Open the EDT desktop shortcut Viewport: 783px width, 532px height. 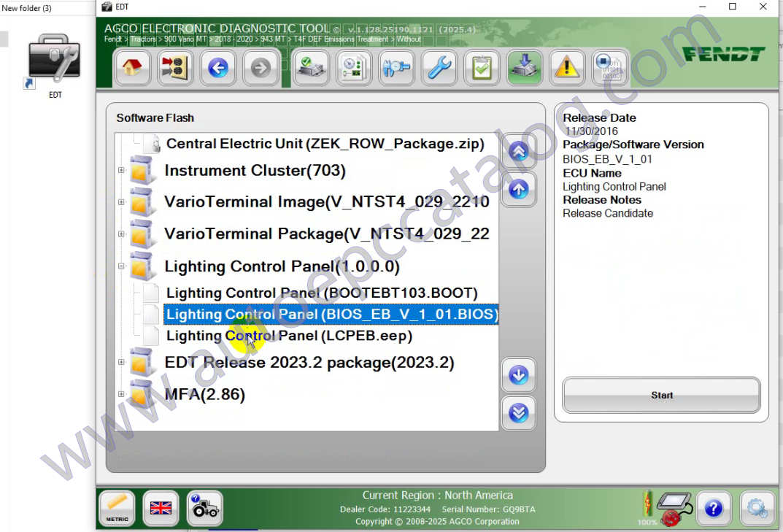(x=55, y=65)
